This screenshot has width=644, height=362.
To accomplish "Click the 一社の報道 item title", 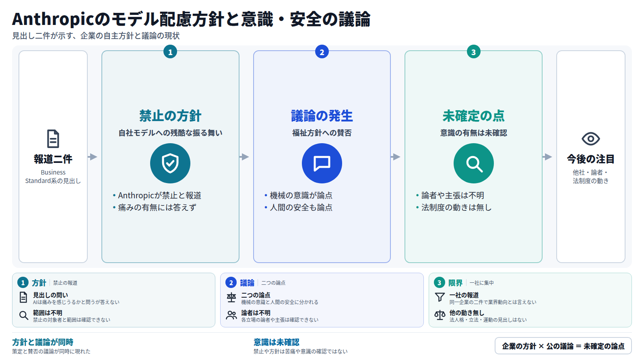I will click(464, 295).
